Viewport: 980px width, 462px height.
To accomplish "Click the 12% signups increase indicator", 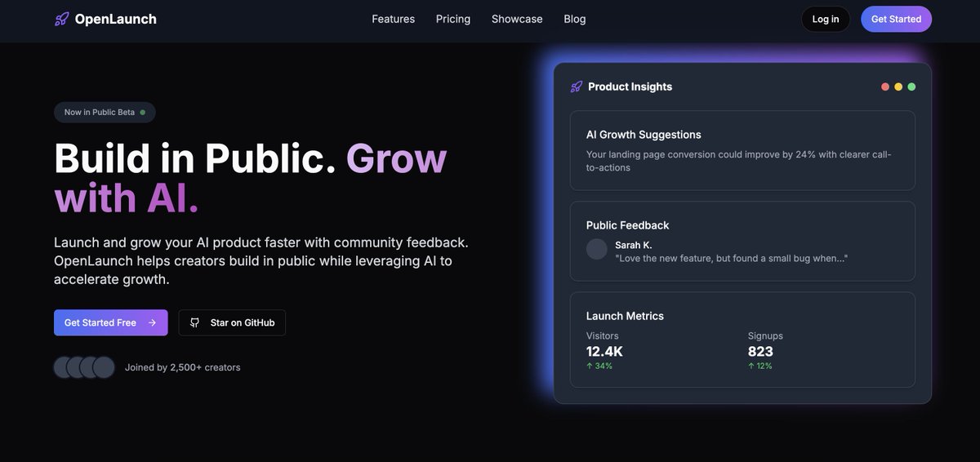I will click(760, 366).
